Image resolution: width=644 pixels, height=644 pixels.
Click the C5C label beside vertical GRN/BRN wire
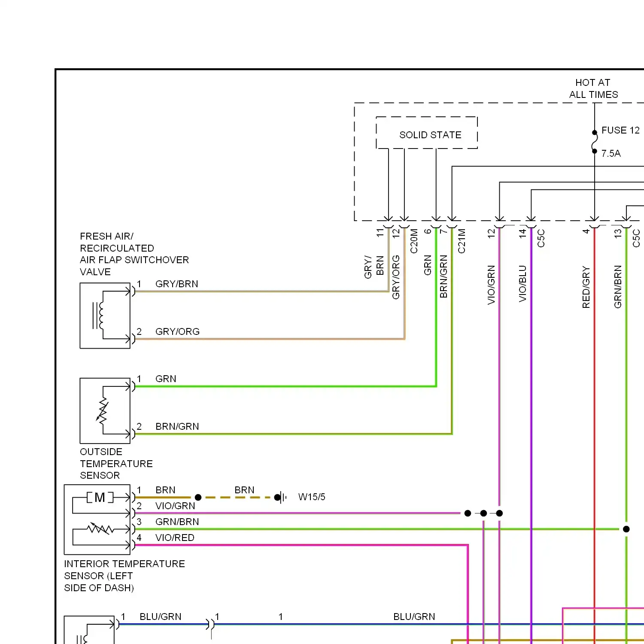click(636, 238)
